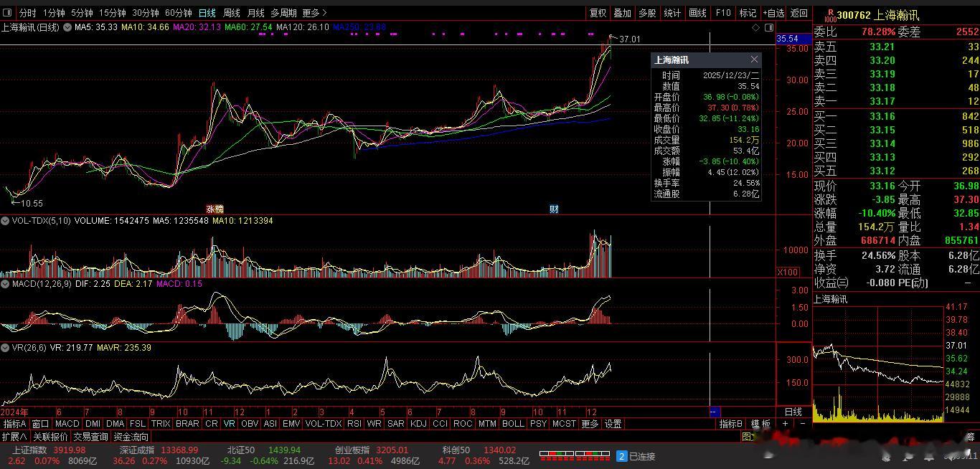The width and height of the screenshot is (980, 469).
Task: Select the 指标A tab
Action: pyautogui.click(x=15, y=424)
